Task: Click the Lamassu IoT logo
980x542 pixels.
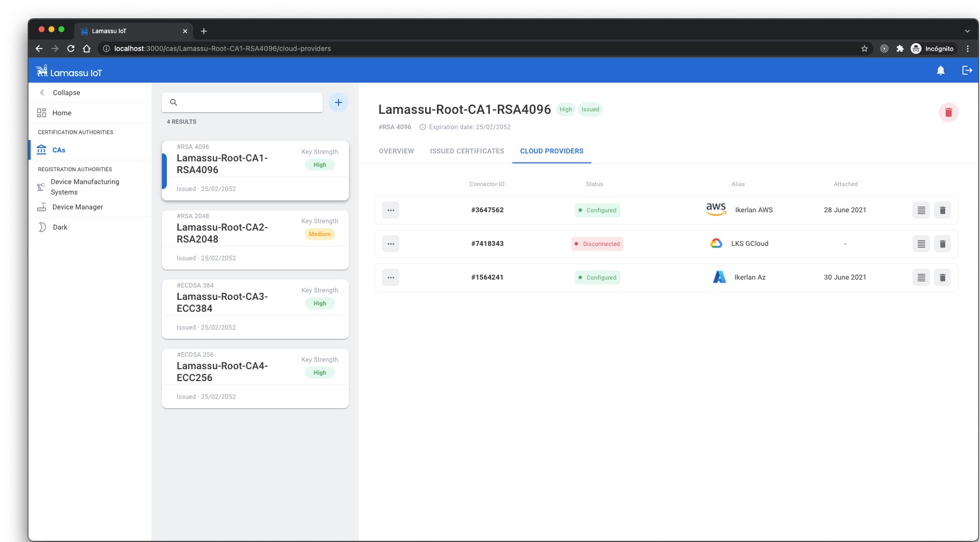Action: click(68, 71)
